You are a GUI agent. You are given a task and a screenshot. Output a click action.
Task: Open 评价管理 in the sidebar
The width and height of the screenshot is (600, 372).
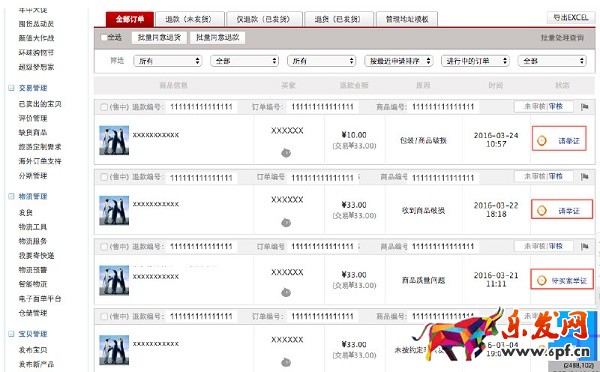(33, 118)
